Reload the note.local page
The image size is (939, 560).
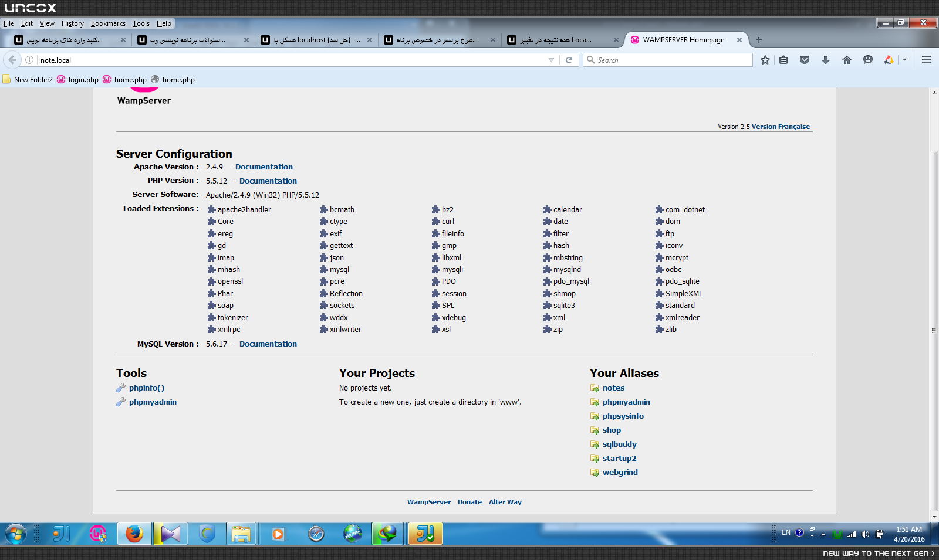569,60
